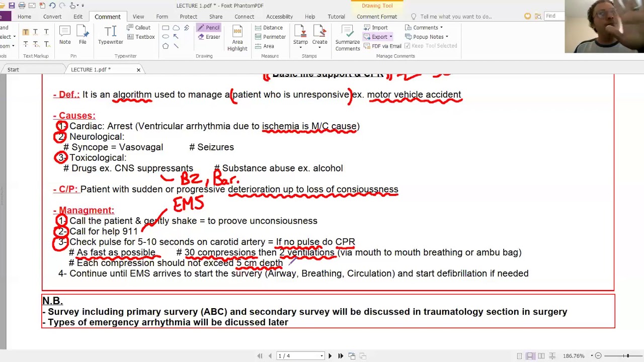This screenshot has width=644, height=362.
Task: Close the LECTURE 1.pdf tab
Action: (x=138, y=70)
